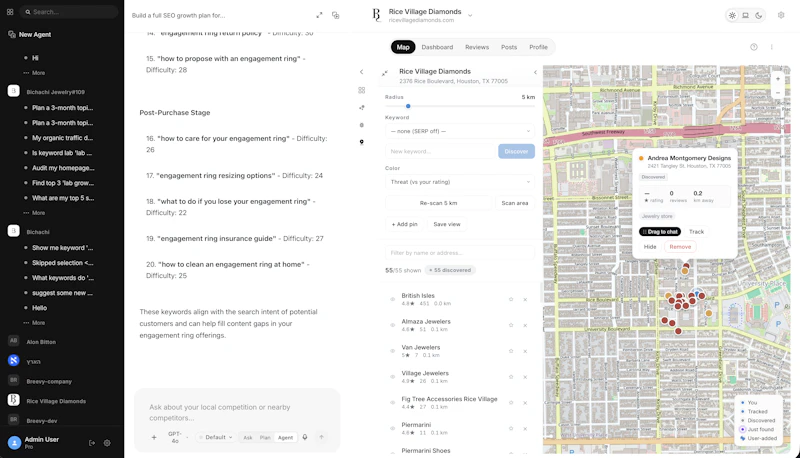Viewport: 800px width, 458px height.
Task: Click the New Agent compose icon
Action: (12, 34)
